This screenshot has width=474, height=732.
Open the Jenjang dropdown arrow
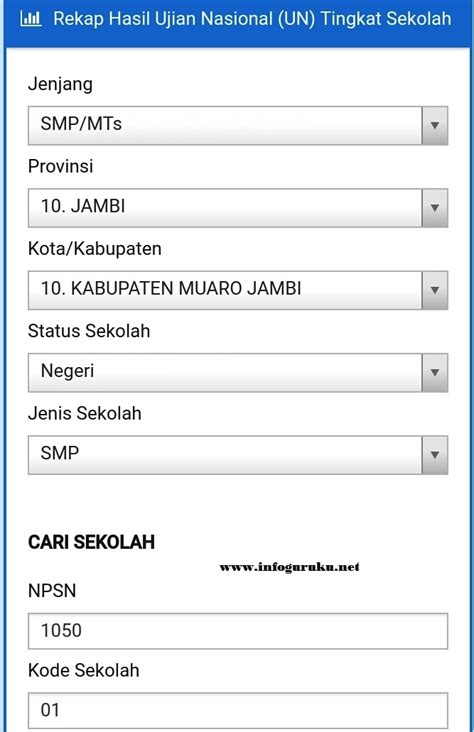tap(435, 125)
